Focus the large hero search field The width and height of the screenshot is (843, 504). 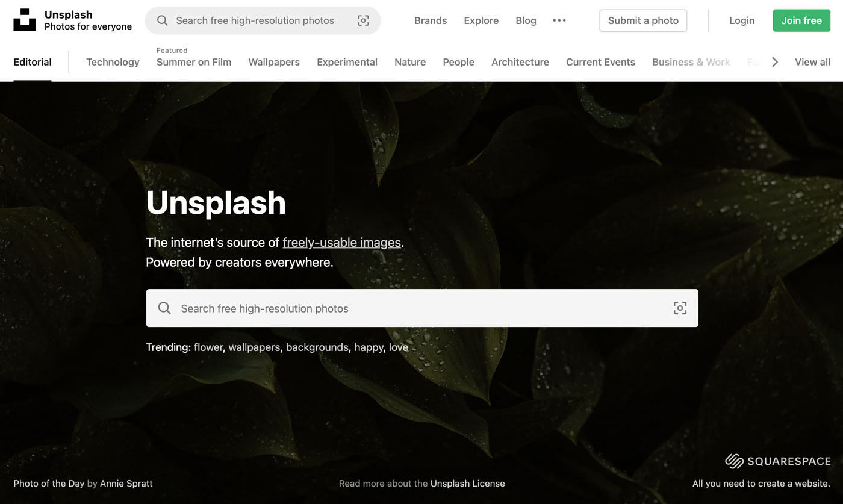pos(422,308)
